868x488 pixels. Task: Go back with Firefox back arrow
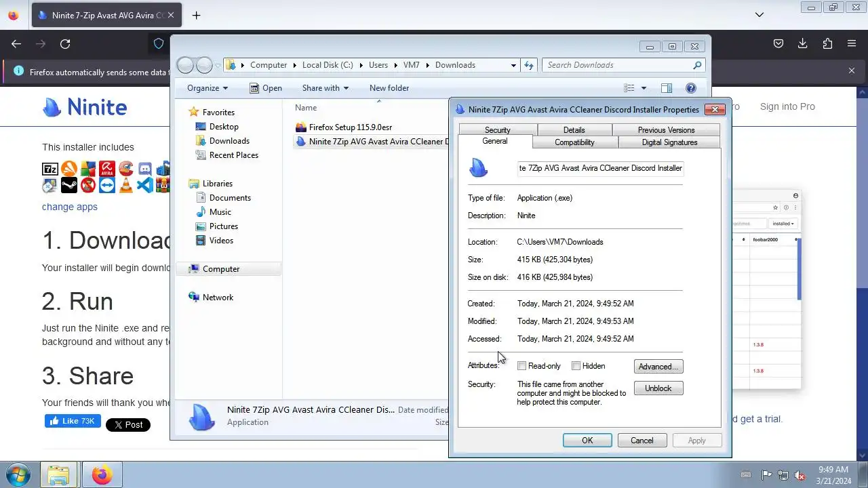(x=16, y=43)
